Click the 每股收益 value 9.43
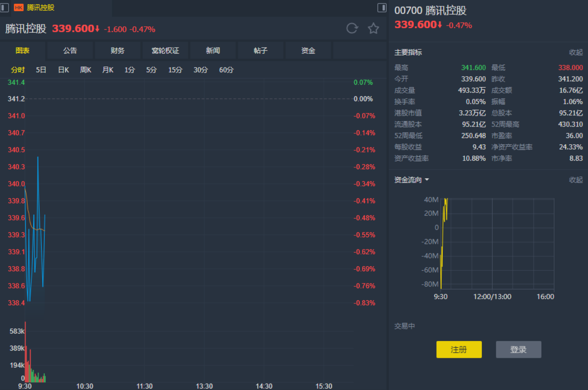 point(480,147)
